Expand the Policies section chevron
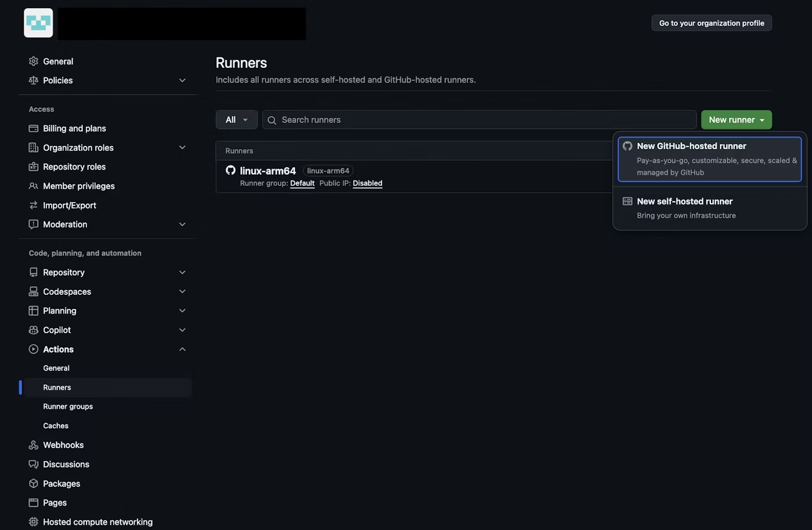The height and width of the screenshot is (530, 812). pyautogui.click(x=182, y=80)
